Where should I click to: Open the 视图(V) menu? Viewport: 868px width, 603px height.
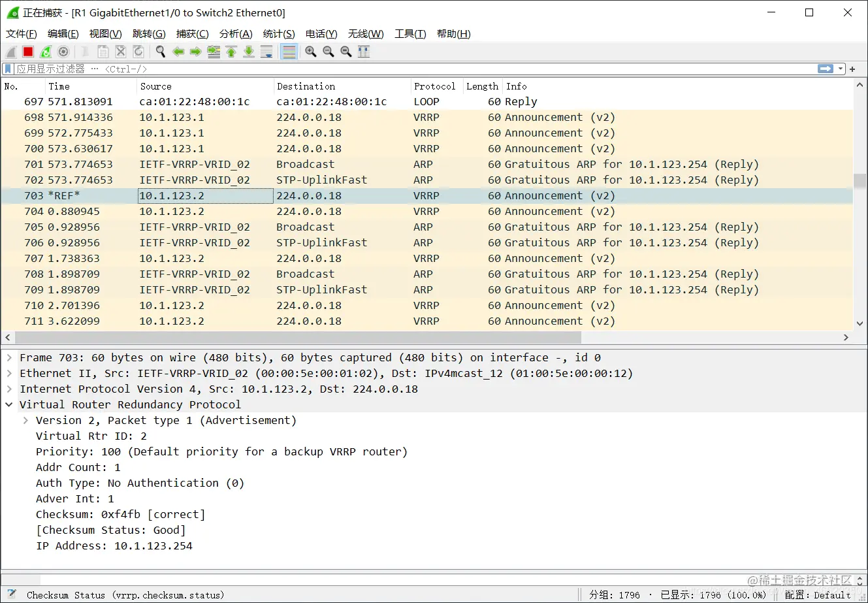coord(106,34)
